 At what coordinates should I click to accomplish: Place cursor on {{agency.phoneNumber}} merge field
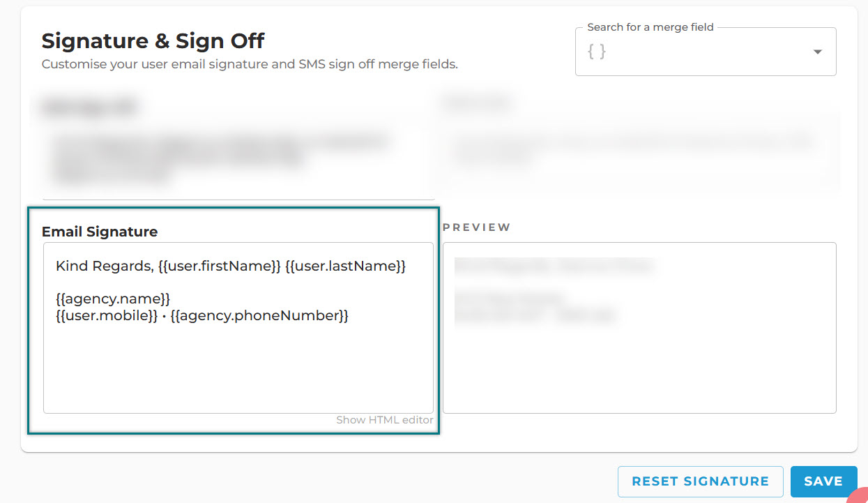click(x=259, y=315)
